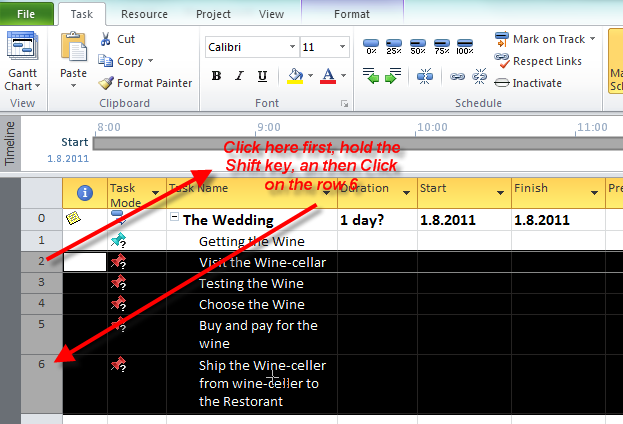The image size is (623, 424).
Task: Select row 6 header in task table
Action: tap(41, 365)
